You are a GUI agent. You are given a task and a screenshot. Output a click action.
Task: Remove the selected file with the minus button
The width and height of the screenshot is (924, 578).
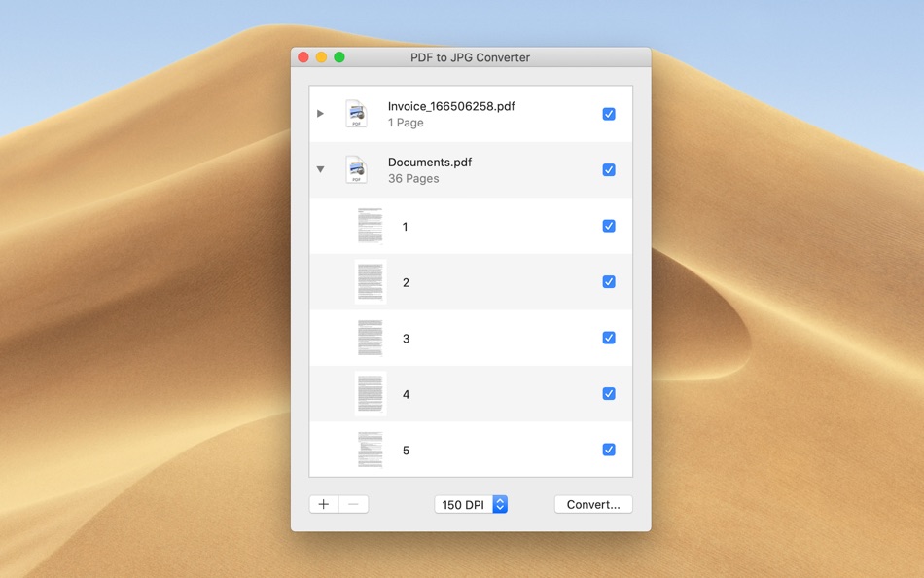click(x=354, y=504)
